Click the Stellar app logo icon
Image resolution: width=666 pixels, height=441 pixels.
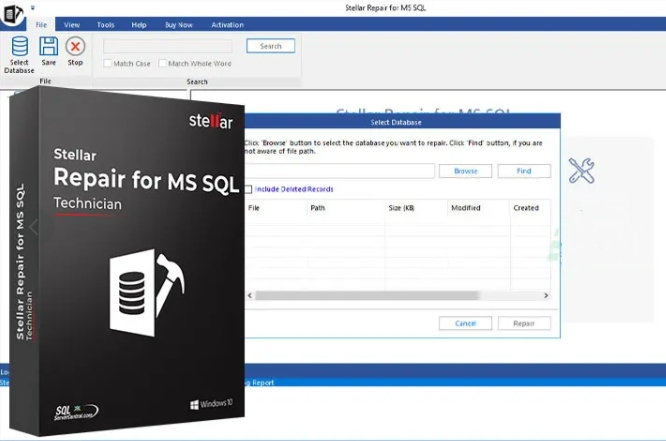point(13,14)
